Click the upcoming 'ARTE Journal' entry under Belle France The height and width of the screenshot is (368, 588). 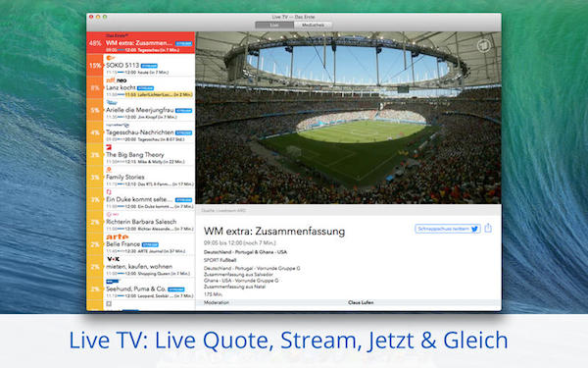162,251
